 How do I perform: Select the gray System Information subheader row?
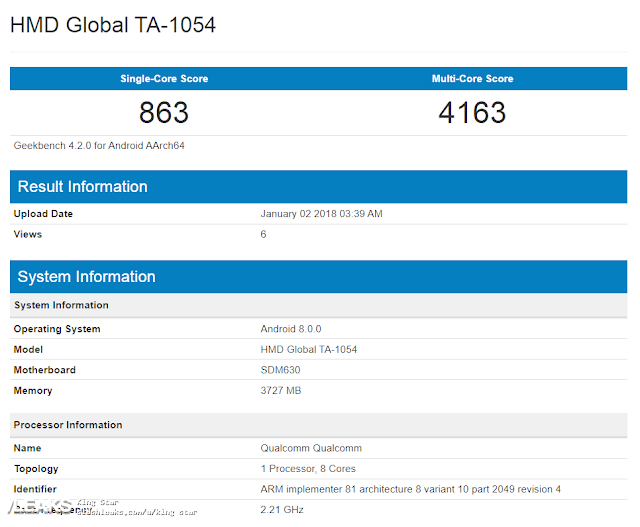pos(318,305)
